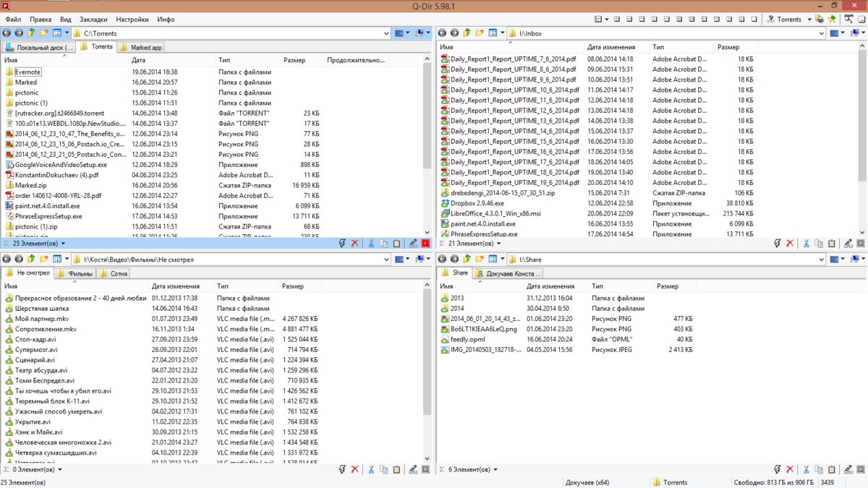Expand the address dropdown for C:\Torrents path
This screenshot has height=488, width=868.
point(387,33)
